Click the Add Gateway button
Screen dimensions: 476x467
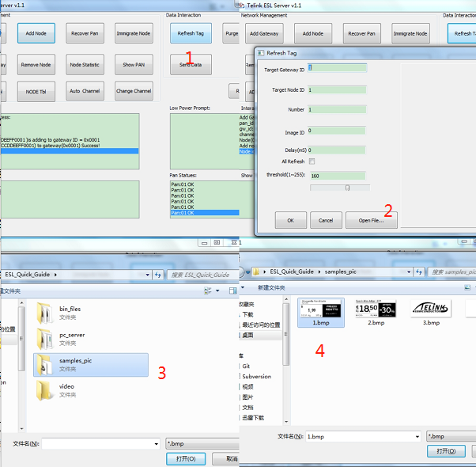click(x=264, y=33)
